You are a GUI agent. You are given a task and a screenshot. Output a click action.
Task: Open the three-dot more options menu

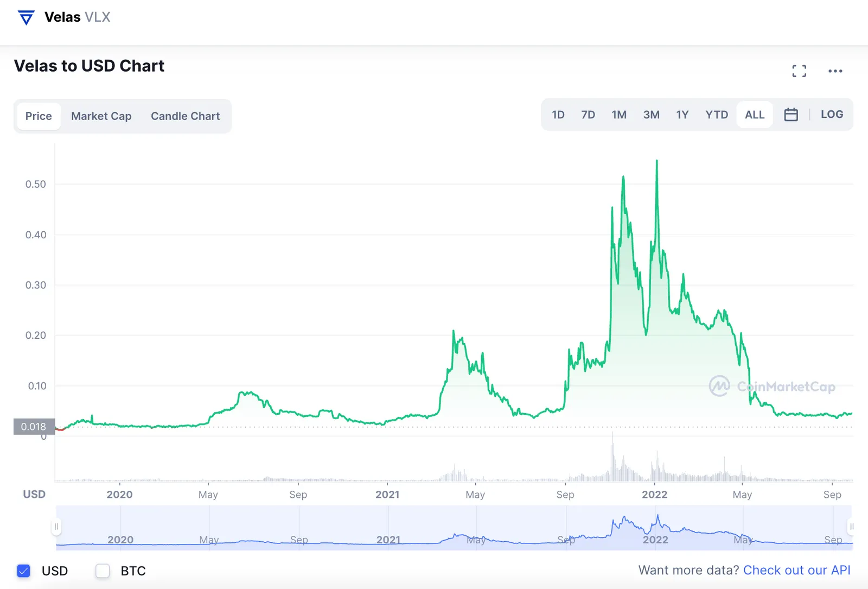point(835,71)
